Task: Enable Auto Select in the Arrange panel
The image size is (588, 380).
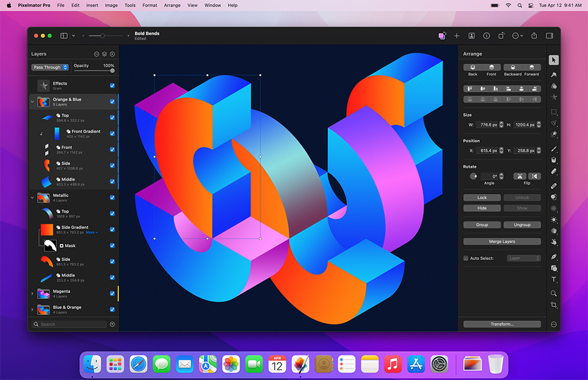Action: [466, 258]
